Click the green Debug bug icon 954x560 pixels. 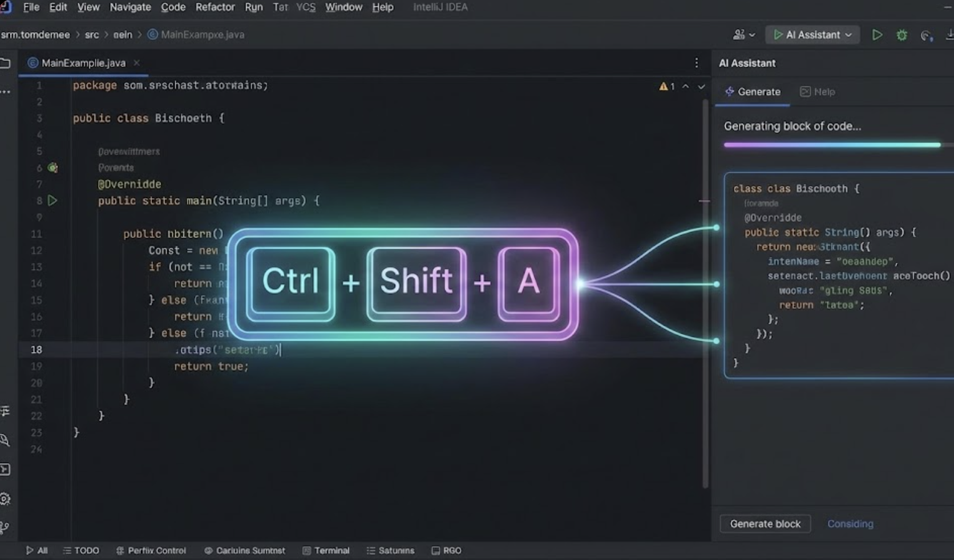click(x=901, y=35)
